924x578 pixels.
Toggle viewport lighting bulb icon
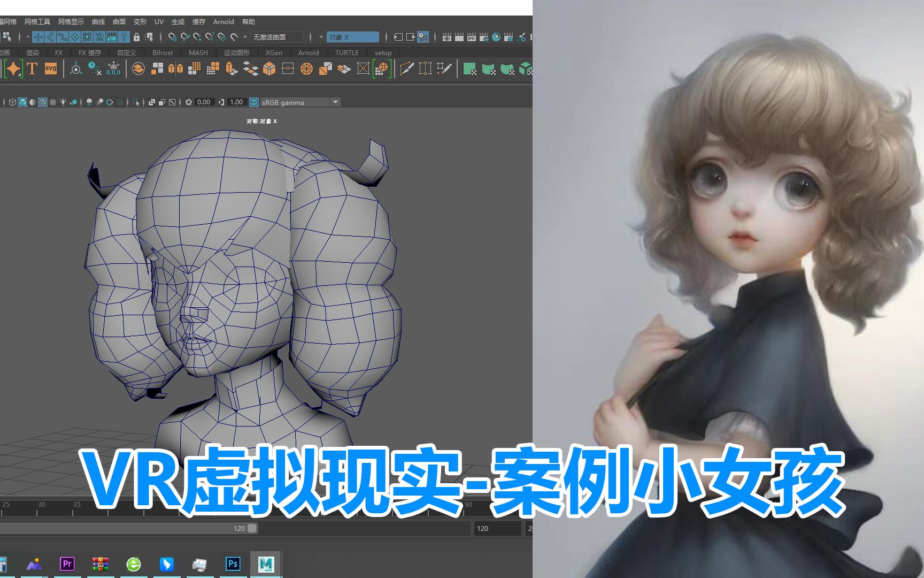tap(62, 102)
